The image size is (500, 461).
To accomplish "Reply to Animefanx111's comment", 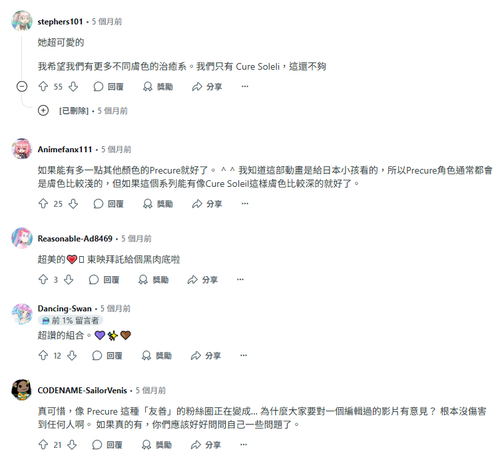I will tap(108, 204).
